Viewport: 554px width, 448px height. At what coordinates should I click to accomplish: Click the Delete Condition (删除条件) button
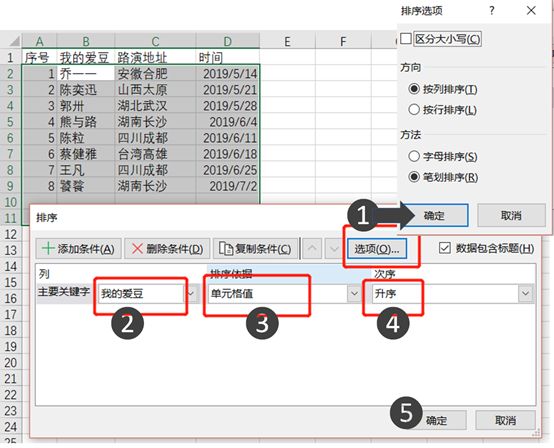click(x=167, y=249)
